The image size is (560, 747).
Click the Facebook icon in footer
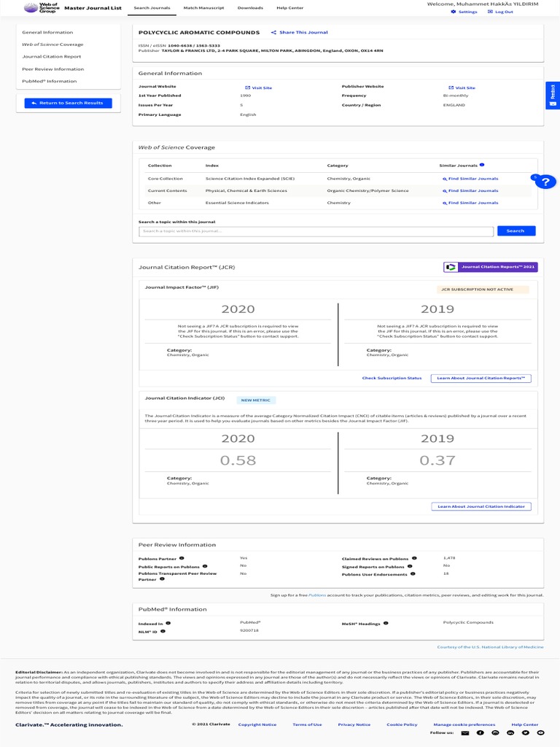[x=480, y=732]
